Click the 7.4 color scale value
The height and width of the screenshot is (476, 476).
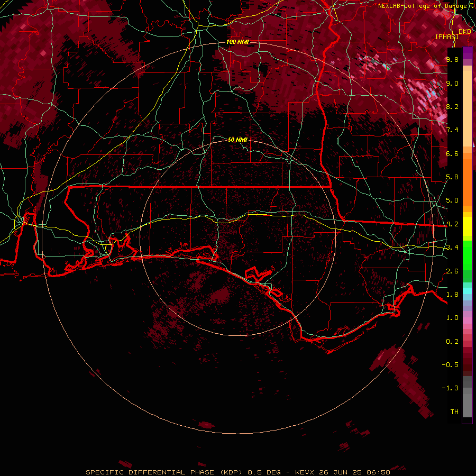(x=452, y=130)
